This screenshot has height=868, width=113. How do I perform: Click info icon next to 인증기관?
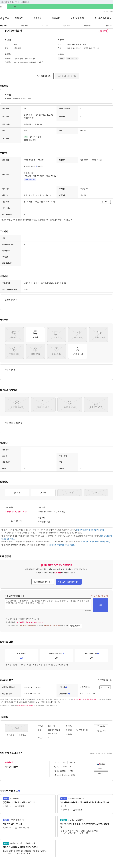[x=66, y=687]
